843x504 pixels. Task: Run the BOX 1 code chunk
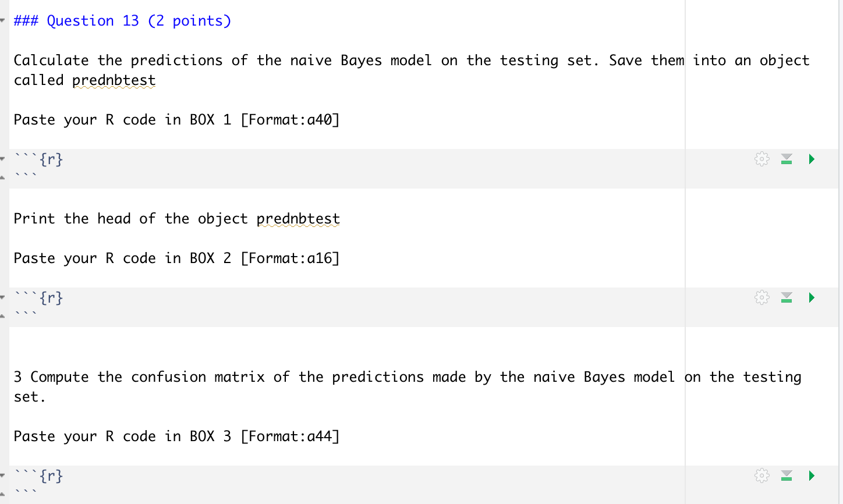[811, 159]
